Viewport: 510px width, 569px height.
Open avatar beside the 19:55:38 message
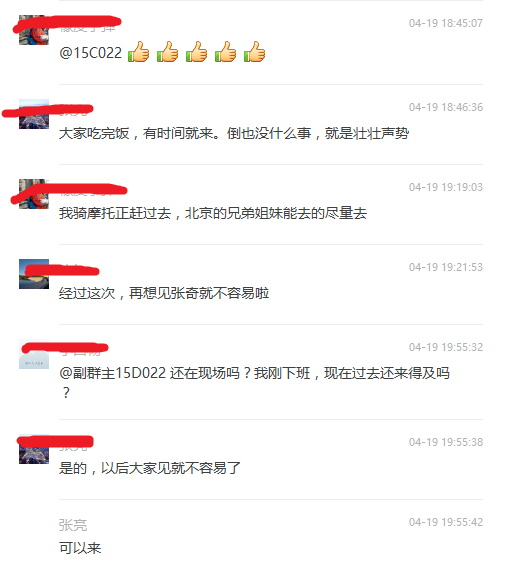(x=34, y=449)
